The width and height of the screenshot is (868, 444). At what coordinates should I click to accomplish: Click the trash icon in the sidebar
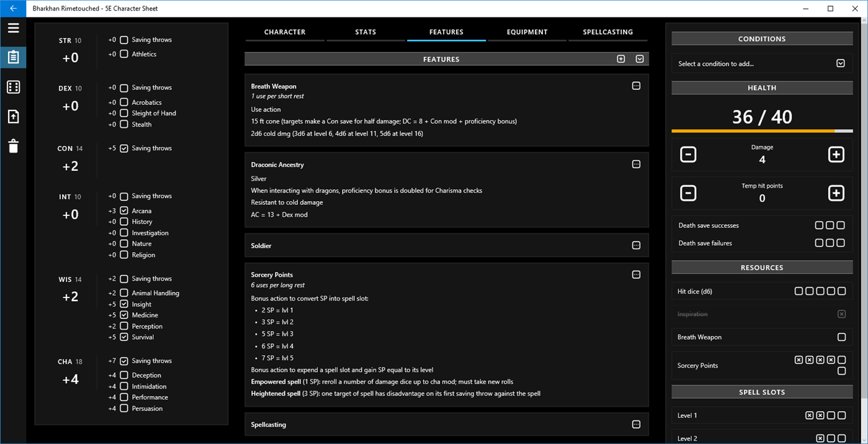pyautogui.click(x=13, y=145)
